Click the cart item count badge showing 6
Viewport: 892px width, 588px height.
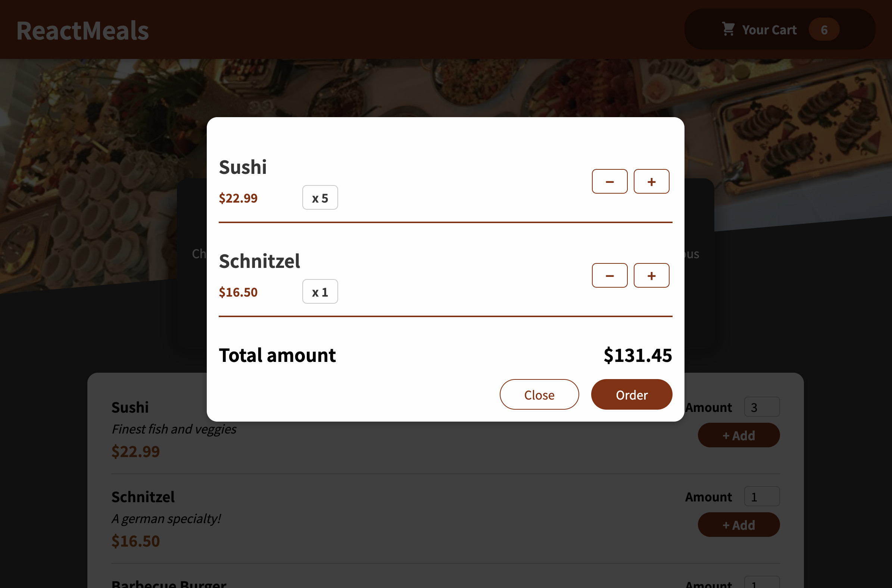[x=824, y=29]
